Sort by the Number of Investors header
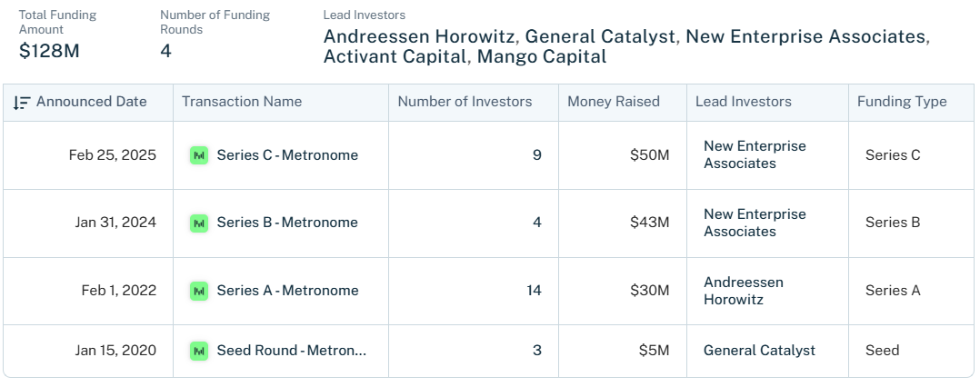The image size is (980, 387). click(x=465, y=102)
